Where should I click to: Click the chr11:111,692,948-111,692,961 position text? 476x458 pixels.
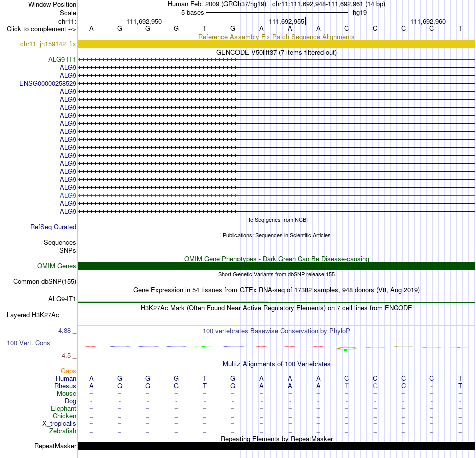click(329, 4)
